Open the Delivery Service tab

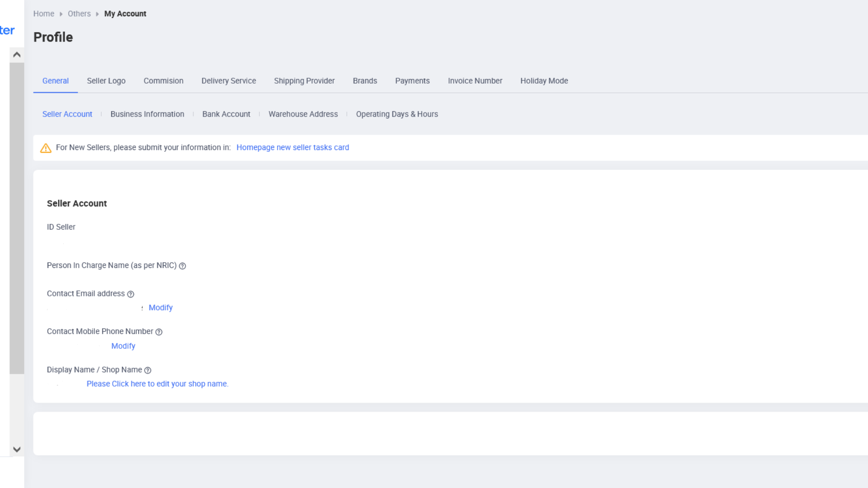(x=228, y=81)
